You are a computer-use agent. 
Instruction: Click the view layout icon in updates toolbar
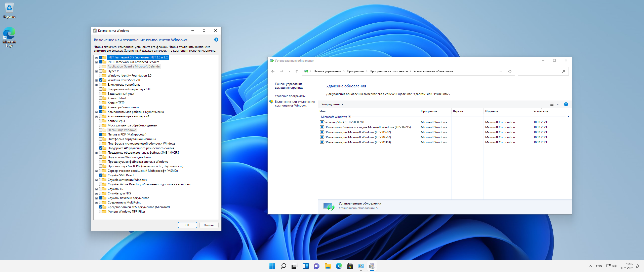[x=552, y=104]
